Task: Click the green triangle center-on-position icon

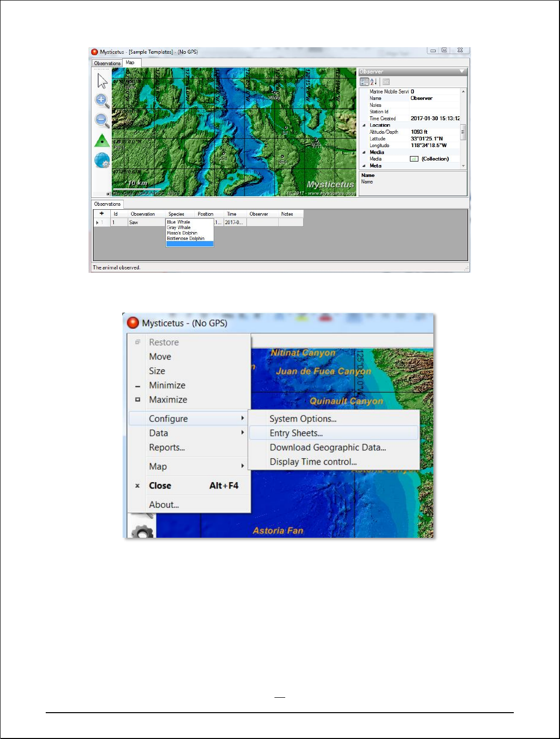Action: [x=102, y=141]
